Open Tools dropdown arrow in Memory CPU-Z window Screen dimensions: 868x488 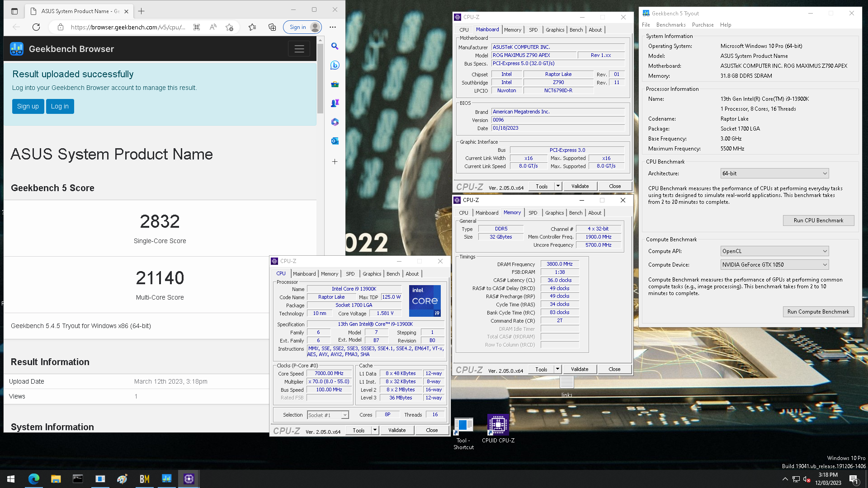[557, 369]
